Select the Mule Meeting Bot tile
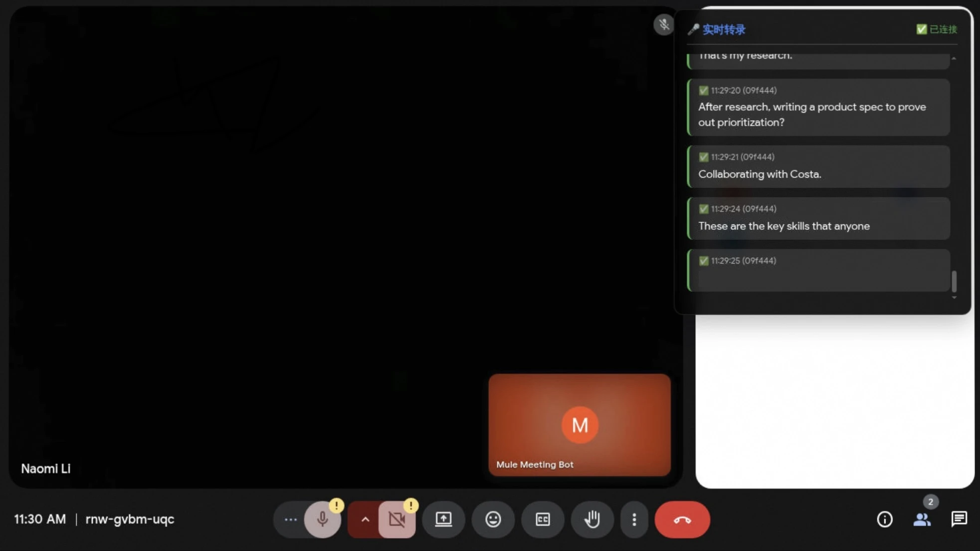This screenshot has height=551, width=980. click(x=580, y=425)
